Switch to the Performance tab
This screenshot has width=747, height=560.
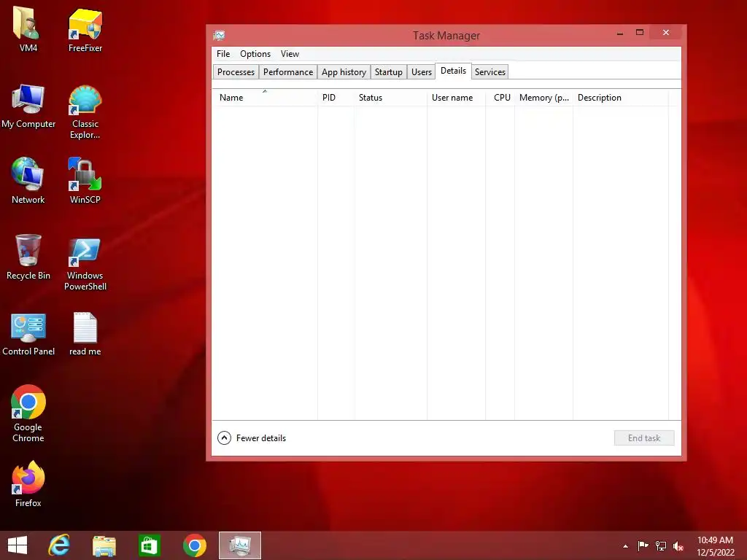287,72
